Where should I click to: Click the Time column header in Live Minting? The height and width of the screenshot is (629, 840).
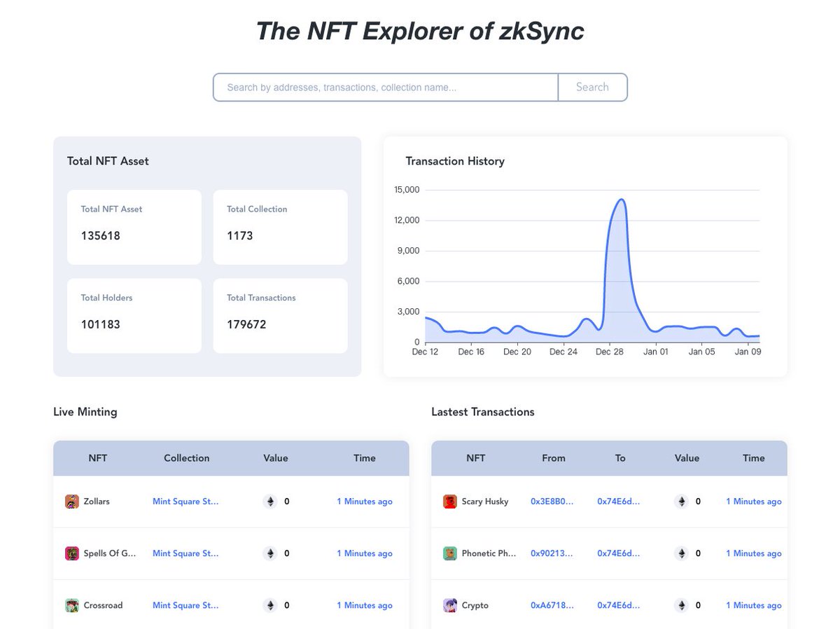365,458
